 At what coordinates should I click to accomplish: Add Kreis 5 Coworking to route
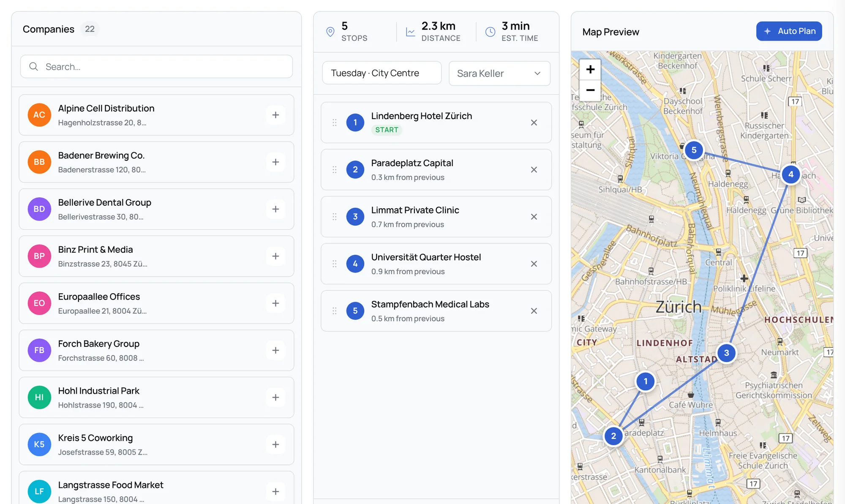(275, 444)
